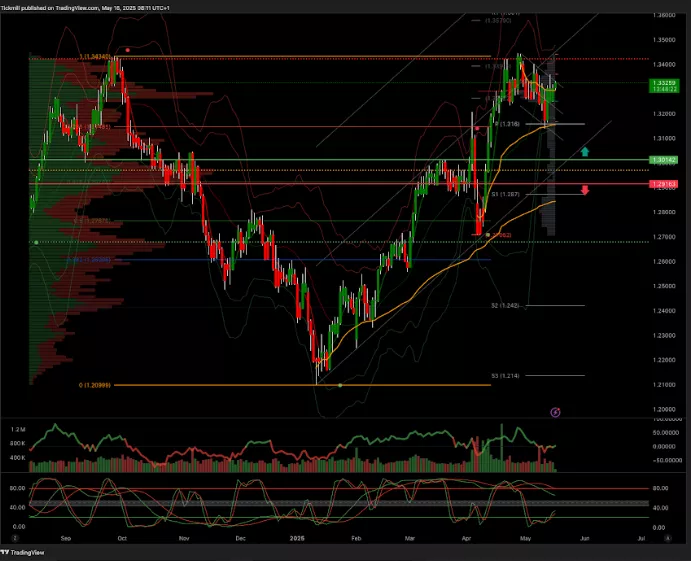Click the P (1.318) pivot point label
Screen dimensions: 691x561
pos(509,124)
